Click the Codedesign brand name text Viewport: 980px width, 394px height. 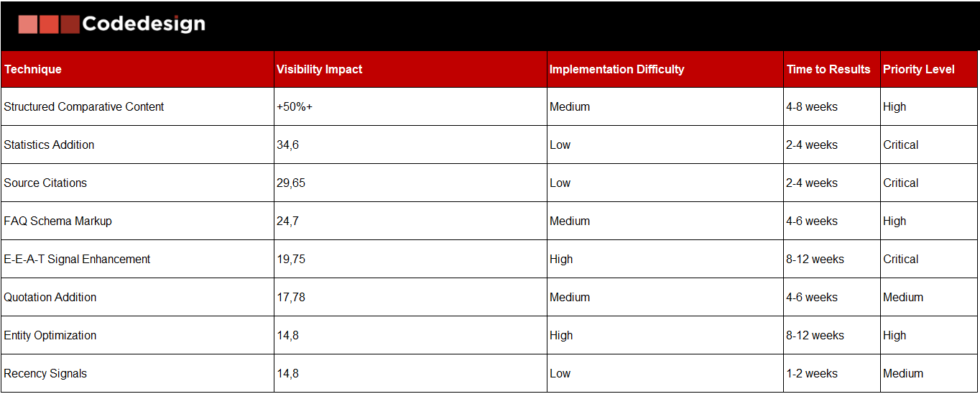click(144, 24)
